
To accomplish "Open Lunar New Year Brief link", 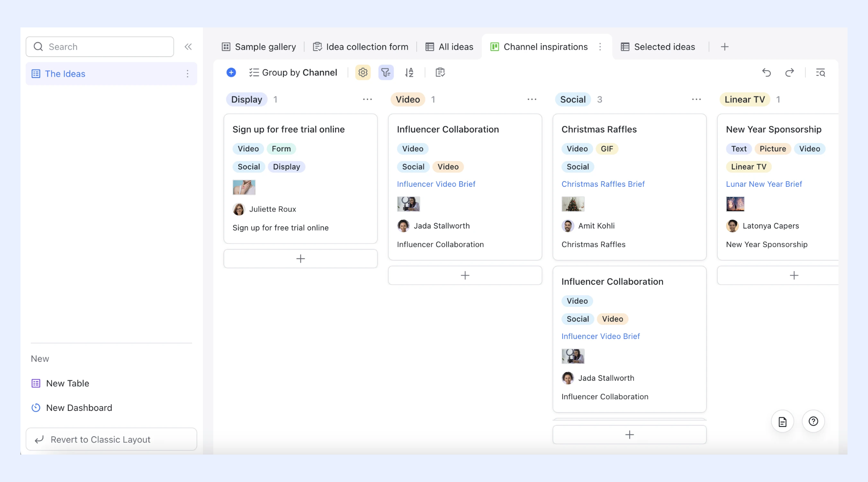I will 764,184.
